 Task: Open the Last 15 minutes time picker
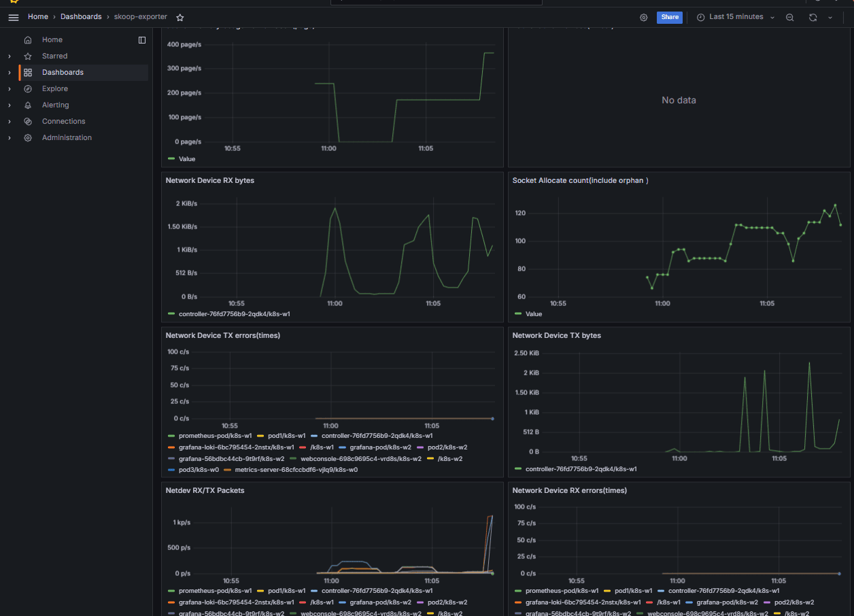pos(736,17)
